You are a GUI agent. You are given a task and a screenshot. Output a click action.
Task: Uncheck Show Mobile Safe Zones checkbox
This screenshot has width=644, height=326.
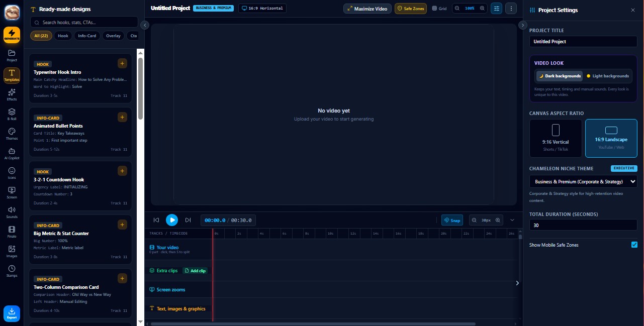pos(634,245)
